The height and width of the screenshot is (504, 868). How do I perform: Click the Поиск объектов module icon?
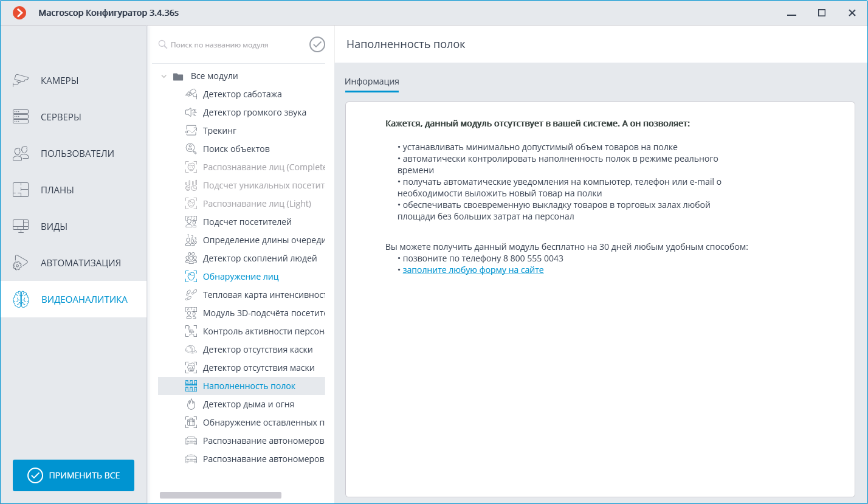tap(191, 149)
